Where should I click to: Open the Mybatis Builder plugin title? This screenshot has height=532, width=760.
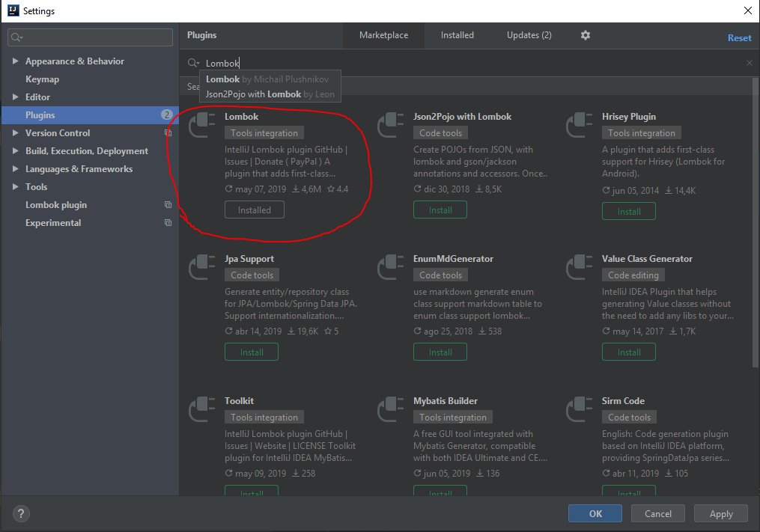pos(446,401)
